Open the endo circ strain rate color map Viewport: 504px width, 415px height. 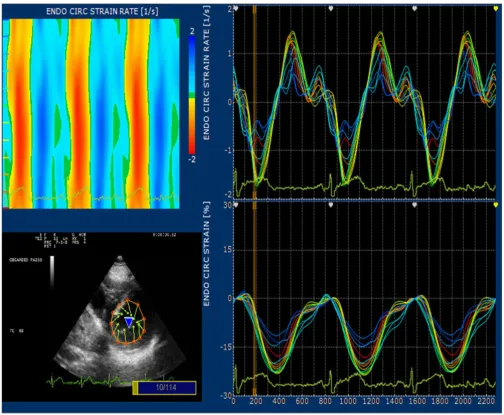coord(91,113)
